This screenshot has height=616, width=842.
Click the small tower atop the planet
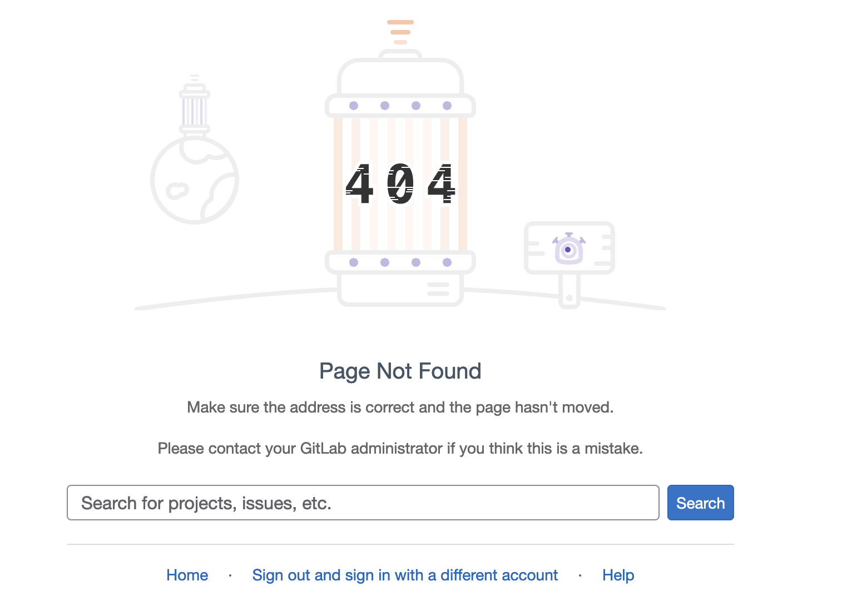click(x=195, y=108)
